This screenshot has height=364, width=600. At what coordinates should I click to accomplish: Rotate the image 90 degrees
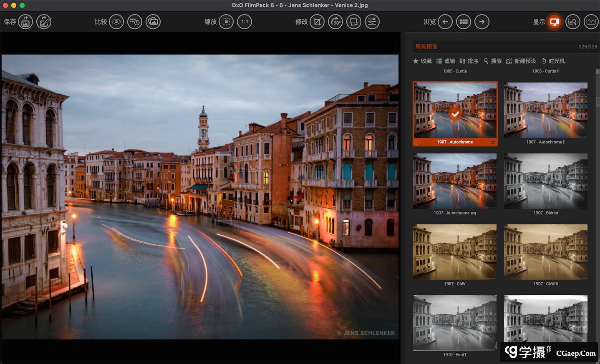(x=335, y=22)
